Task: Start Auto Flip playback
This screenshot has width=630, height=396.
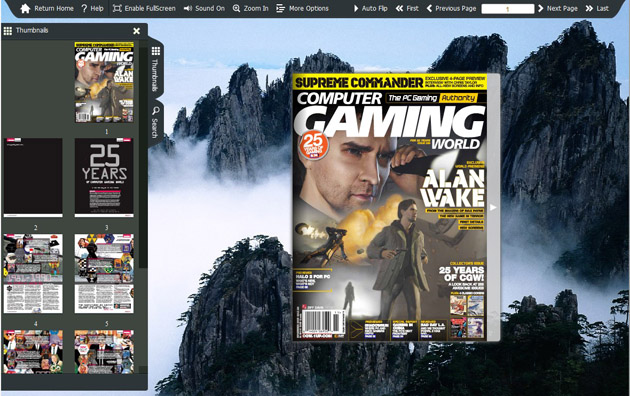Action: tap(370, 8)
